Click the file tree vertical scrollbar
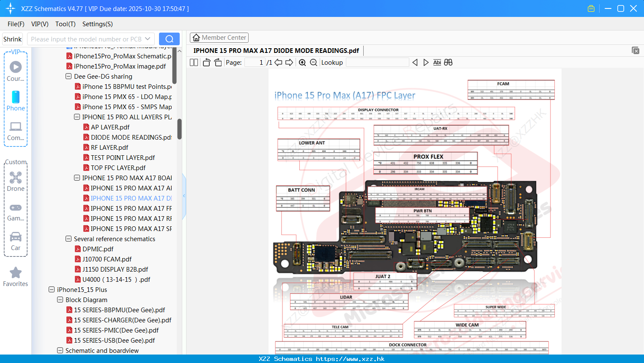Image resolution: width=644 pixels, height=363 pixels. [x=179, y=129]
